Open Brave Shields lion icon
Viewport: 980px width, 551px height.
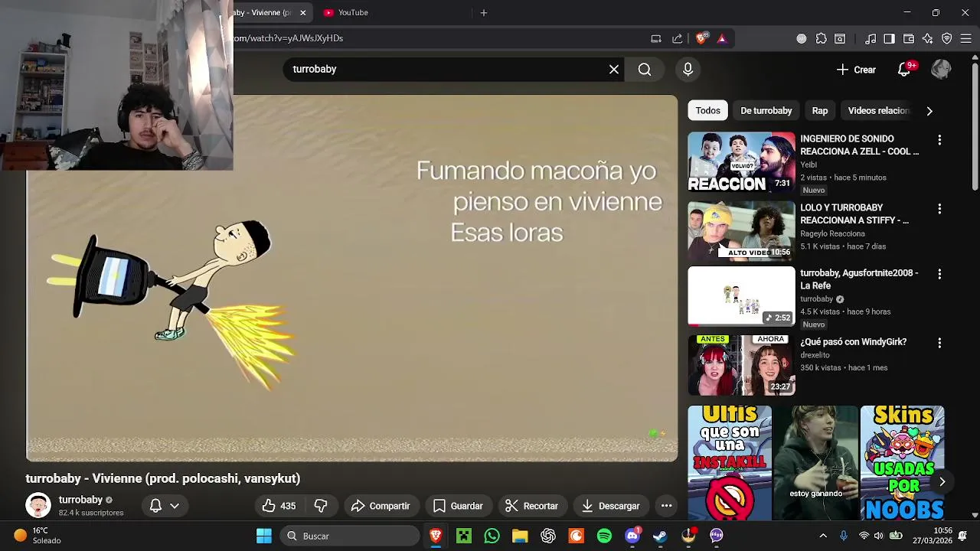click(701, 38)
